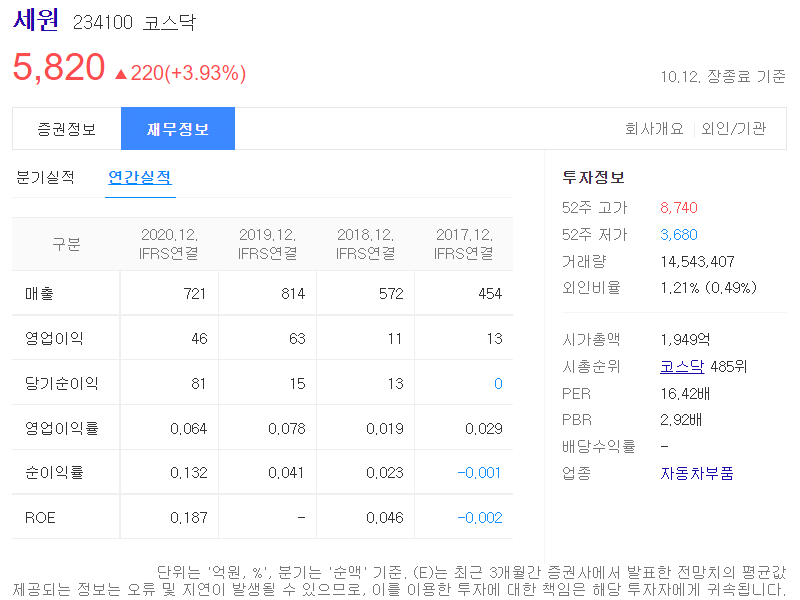Click the 2020 당기순이익 value 81
Image resolution: width=800 pixels, height=600 pixels.
point(198,384)
